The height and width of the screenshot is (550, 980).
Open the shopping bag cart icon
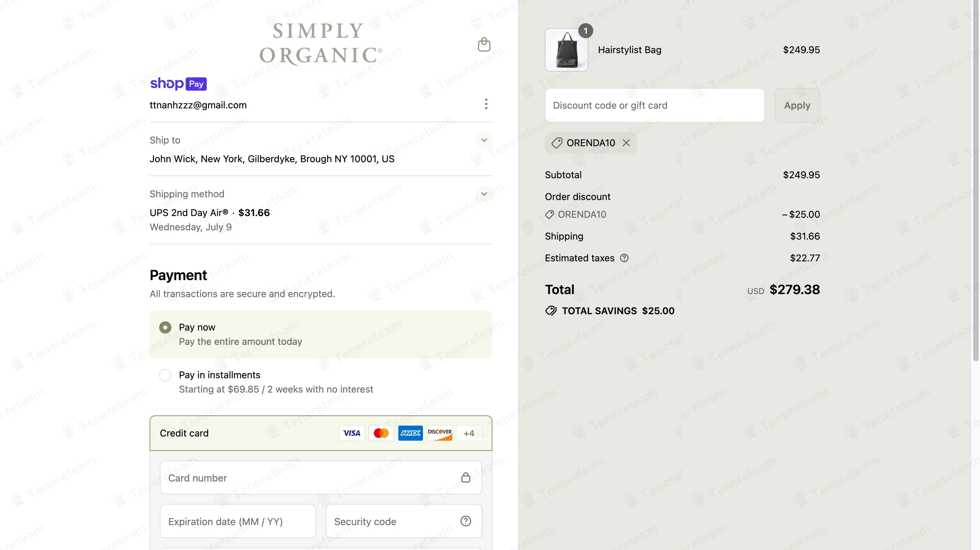point(484,45)
